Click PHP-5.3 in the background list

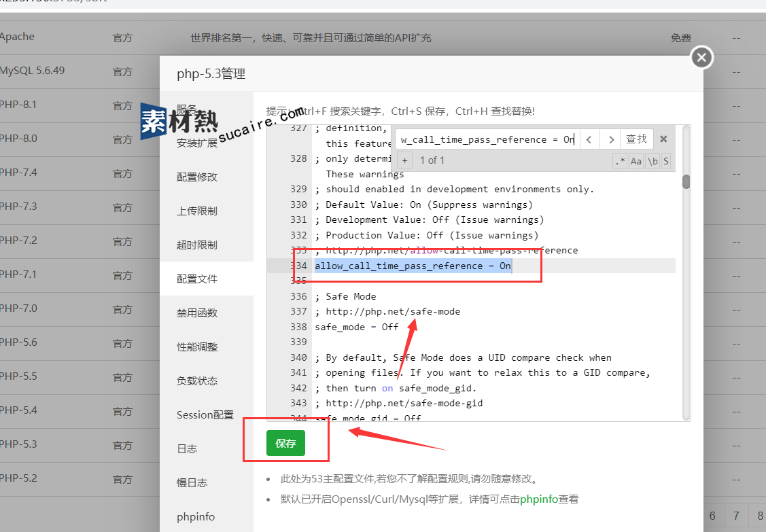click(x=18, y=444)
